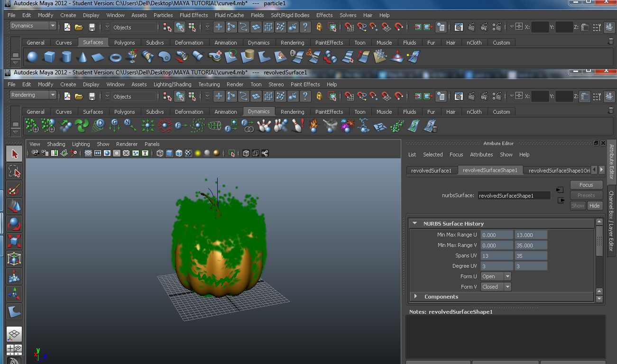Create NURBS cylinder from Surfaces shelf
Image resolution: width=617 pixels, height=364 pixels.
pyautogui.click(x=66, y=57)
